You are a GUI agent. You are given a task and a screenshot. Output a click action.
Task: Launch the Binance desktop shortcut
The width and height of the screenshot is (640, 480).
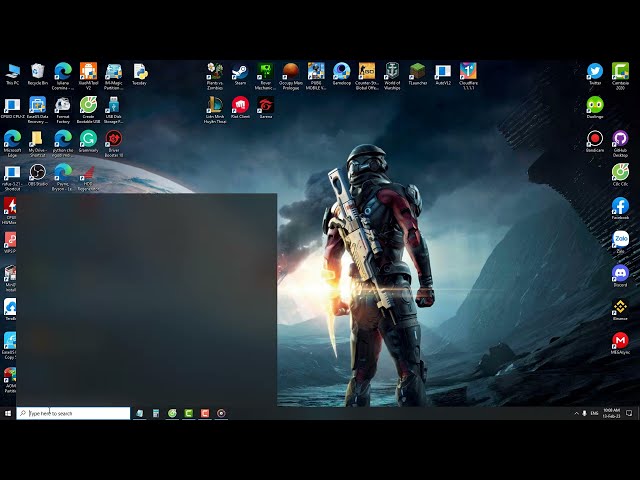[620, 310]
